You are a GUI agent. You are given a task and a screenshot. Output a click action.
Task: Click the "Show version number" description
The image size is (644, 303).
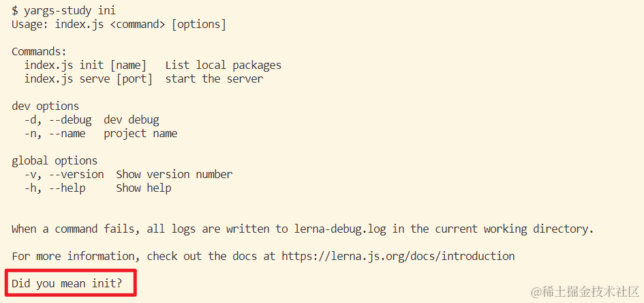point(174,174)
